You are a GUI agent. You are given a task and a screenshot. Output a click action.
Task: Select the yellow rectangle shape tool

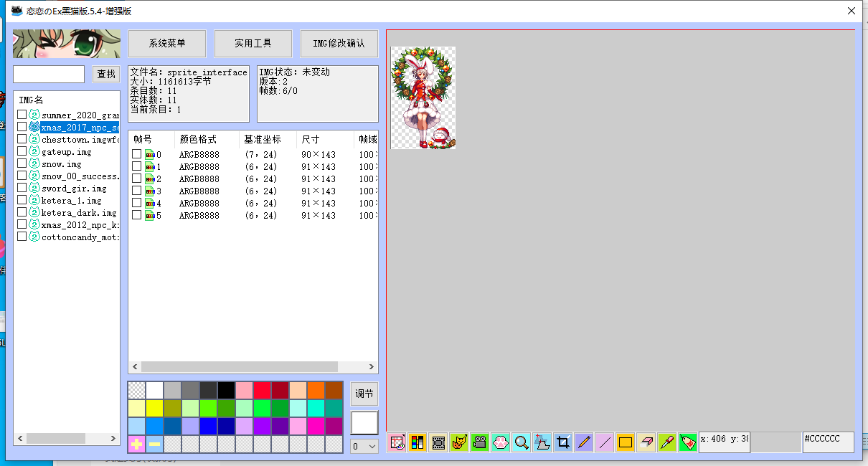626,442
